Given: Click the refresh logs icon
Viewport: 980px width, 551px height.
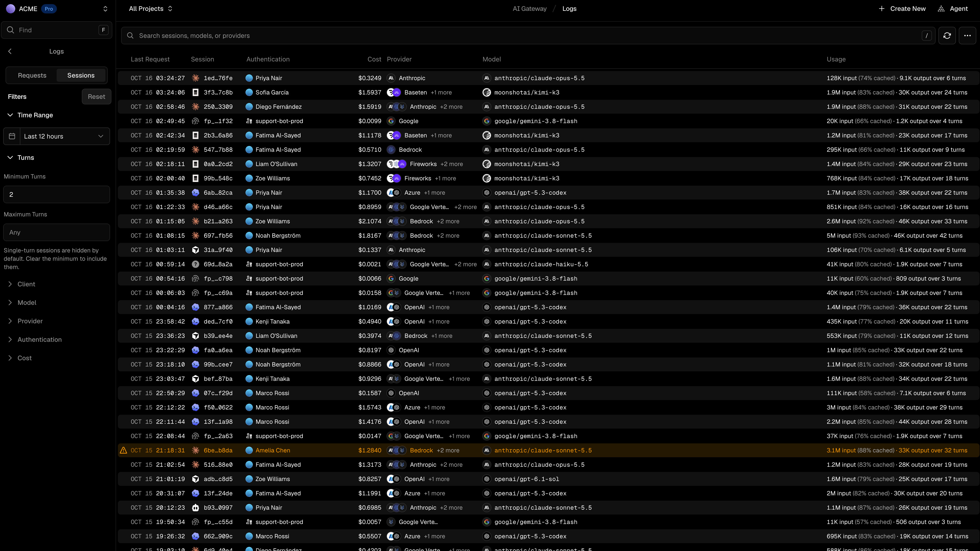Looking at the screenshot, I should pyautogui.click(x=947, y=36).
